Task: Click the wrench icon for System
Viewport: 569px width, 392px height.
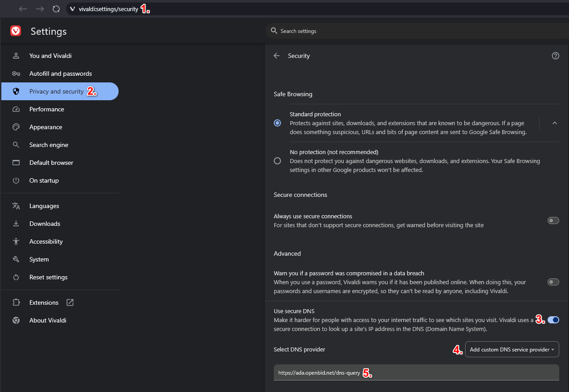Action: point(16,259)
